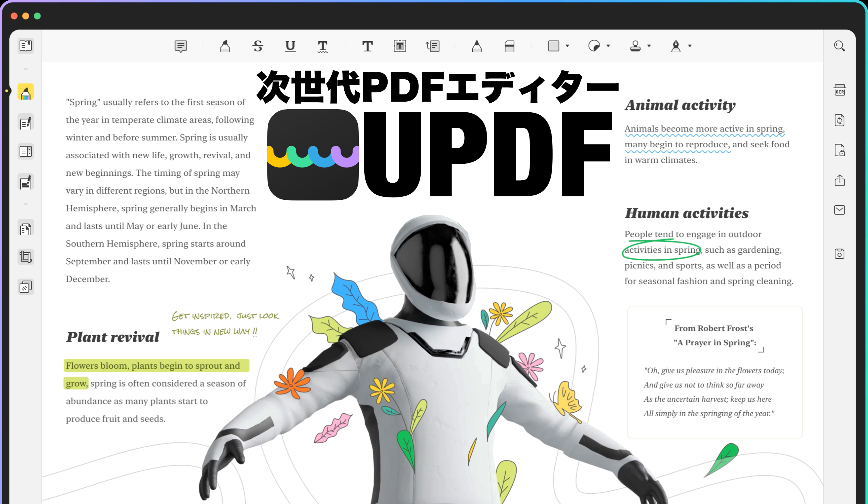The height and width of the screenshot is (504, 868).
Task: Select the Signature pen tool
Action: [x=676, y=46]
